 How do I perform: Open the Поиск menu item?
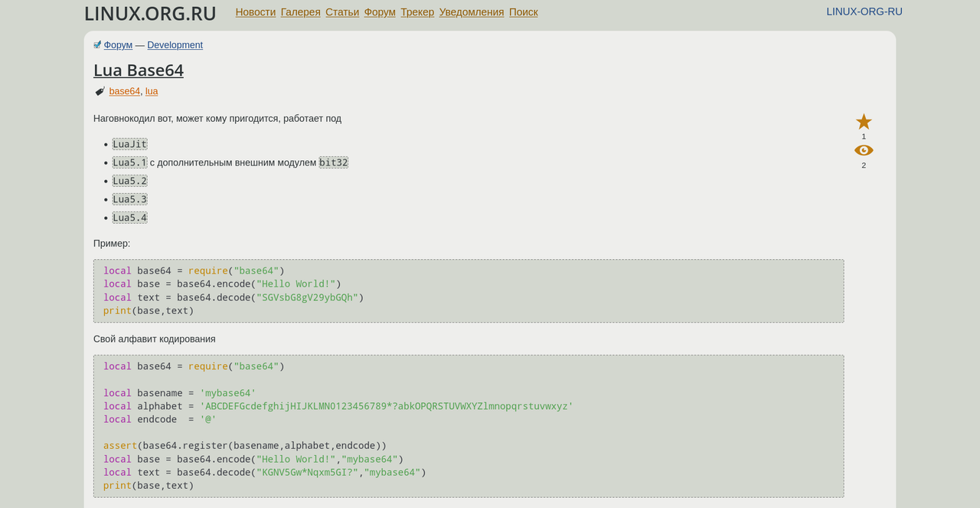point(524,12)
